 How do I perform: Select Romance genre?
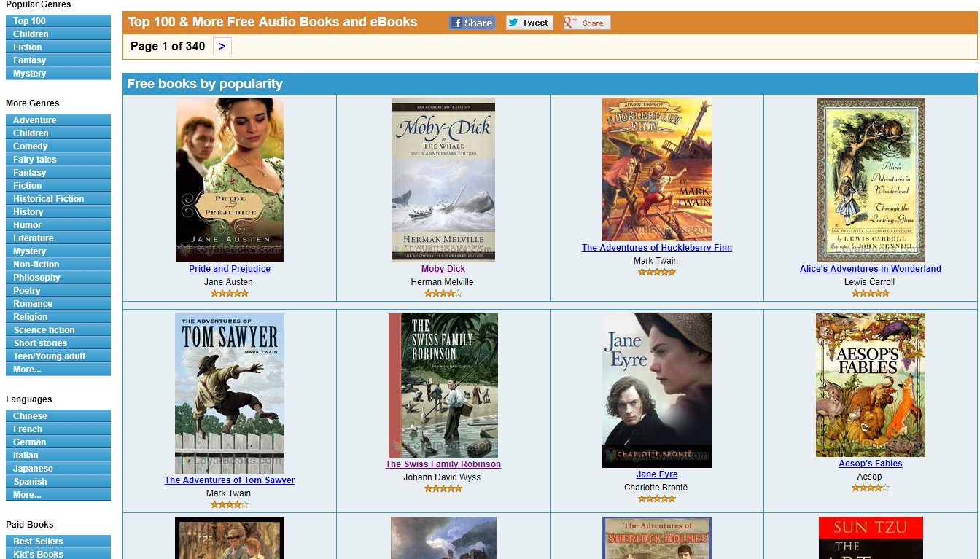click(x=58, y=304)
